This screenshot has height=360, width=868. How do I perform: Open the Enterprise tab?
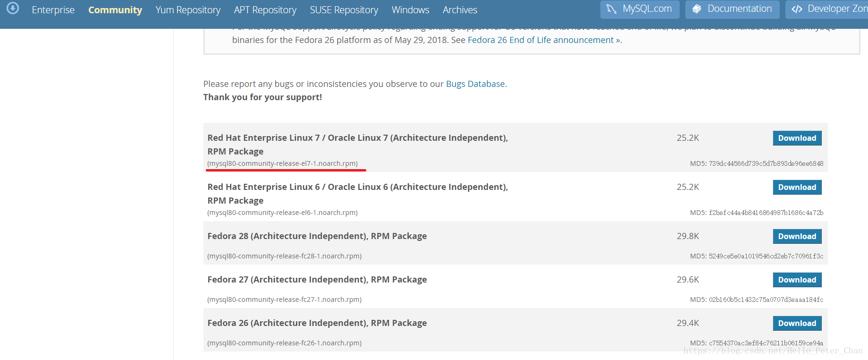53,10
